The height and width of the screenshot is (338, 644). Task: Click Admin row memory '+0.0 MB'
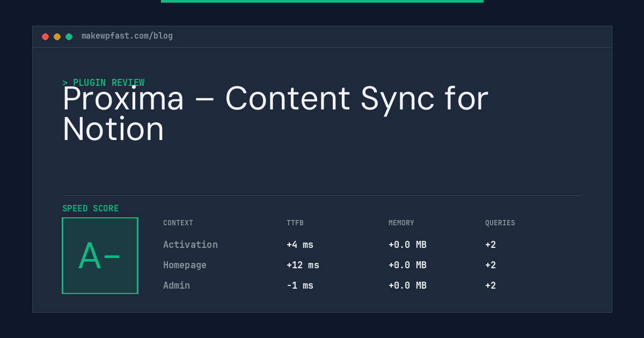pyautogui.click(x=407, y=285)
